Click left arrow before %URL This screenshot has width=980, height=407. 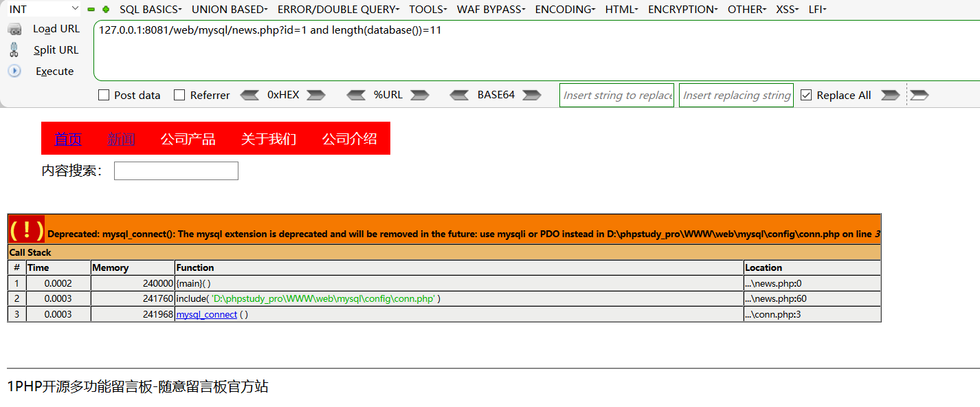click(x=356, y=96)
